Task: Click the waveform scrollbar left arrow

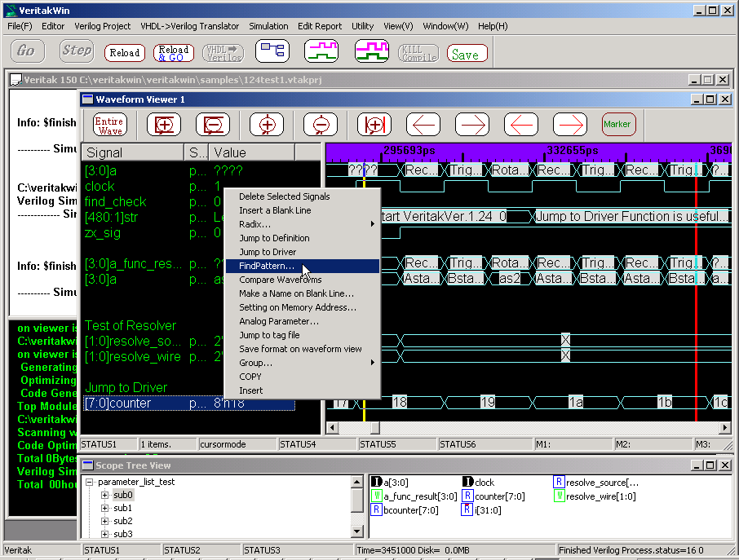Action: [x=332, y=428]
